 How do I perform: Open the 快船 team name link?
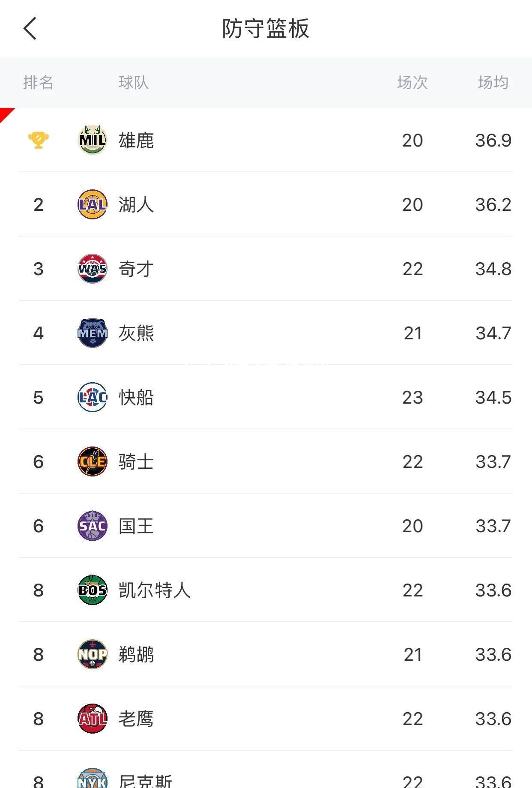(136, 397)
